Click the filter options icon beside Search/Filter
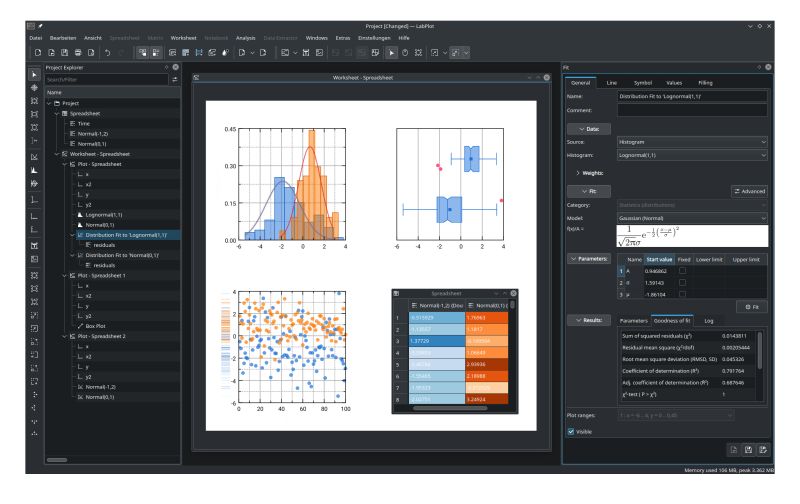This screenshot has width=800, height=504. (174, 79)
